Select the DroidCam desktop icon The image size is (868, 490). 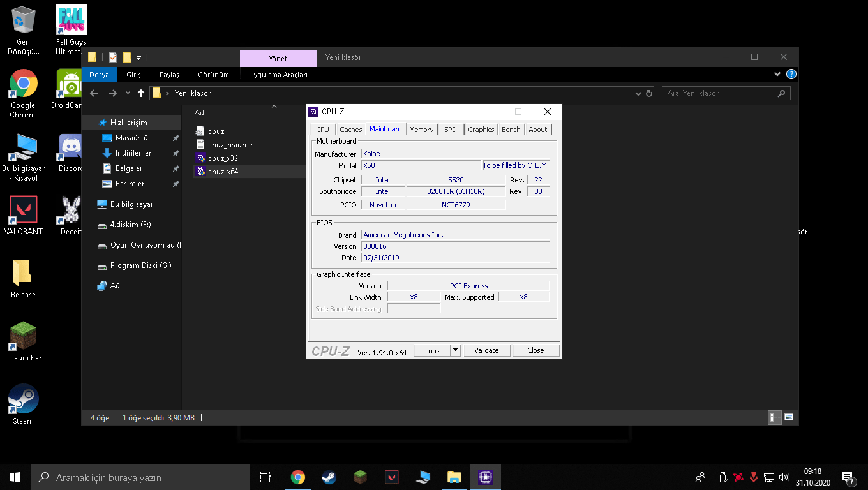click(x=69, y=89)
